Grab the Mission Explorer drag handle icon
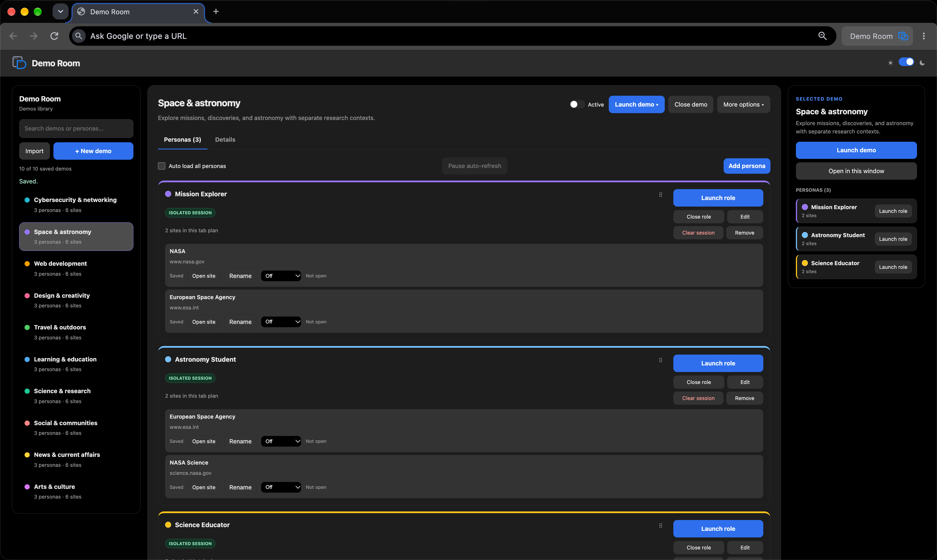Viewport: 937px width, 560px height. (x=660, y=195)
